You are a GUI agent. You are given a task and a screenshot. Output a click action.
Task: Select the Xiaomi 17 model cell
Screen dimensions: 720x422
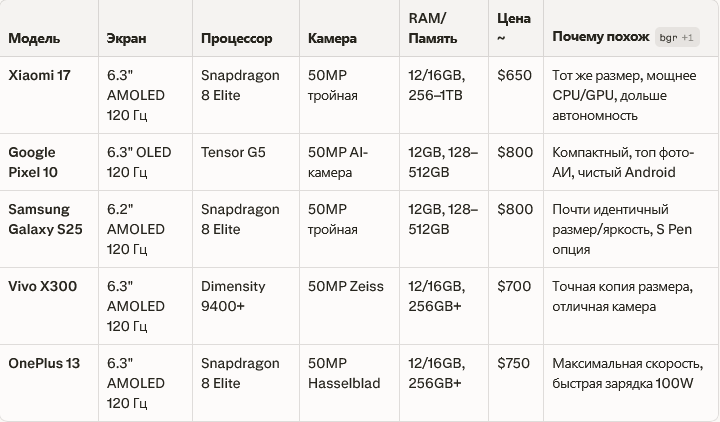click(x=40, y=75)
